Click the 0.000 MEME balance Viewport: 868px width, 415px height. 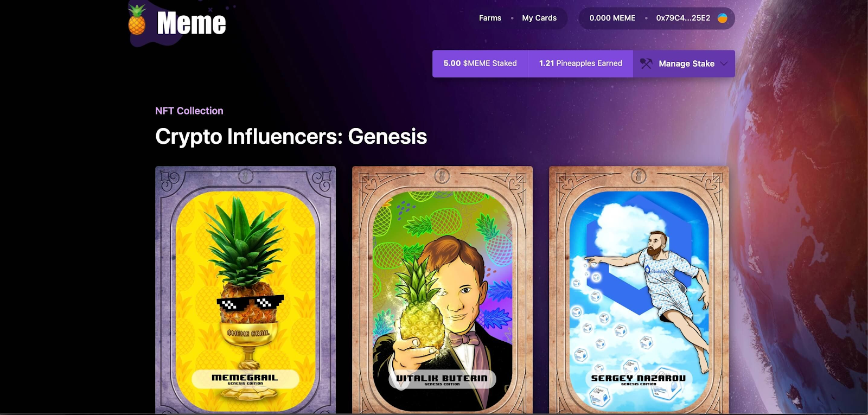(612, 18)
